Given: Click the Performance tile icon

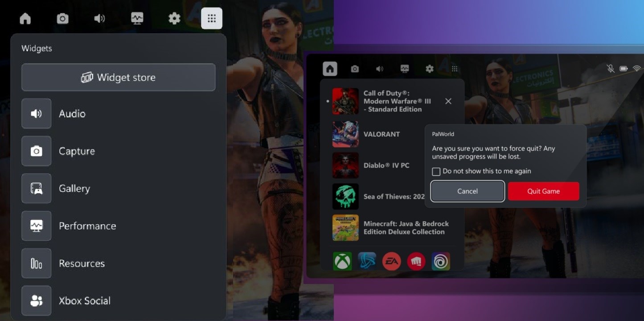Looking at the screenshot, I should point(37,226).
